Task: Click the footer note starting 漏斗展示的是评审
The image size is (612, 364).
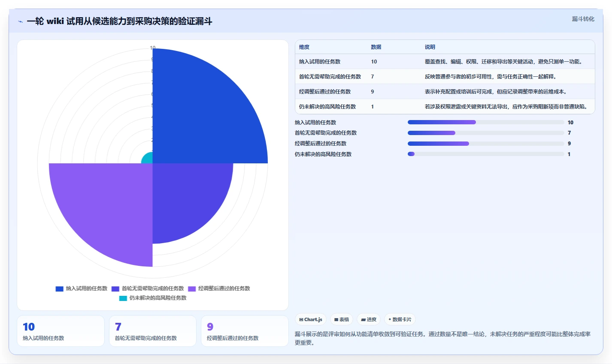Action: pos(442,338)
